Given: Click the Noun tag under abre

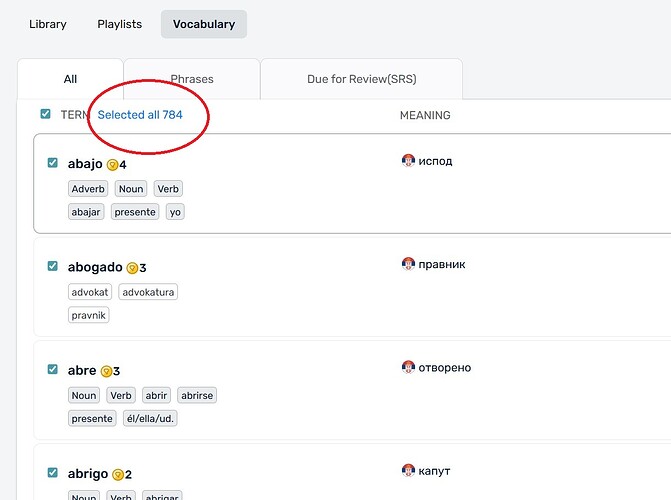Looking at the screenshot, I should click(84, 395).
